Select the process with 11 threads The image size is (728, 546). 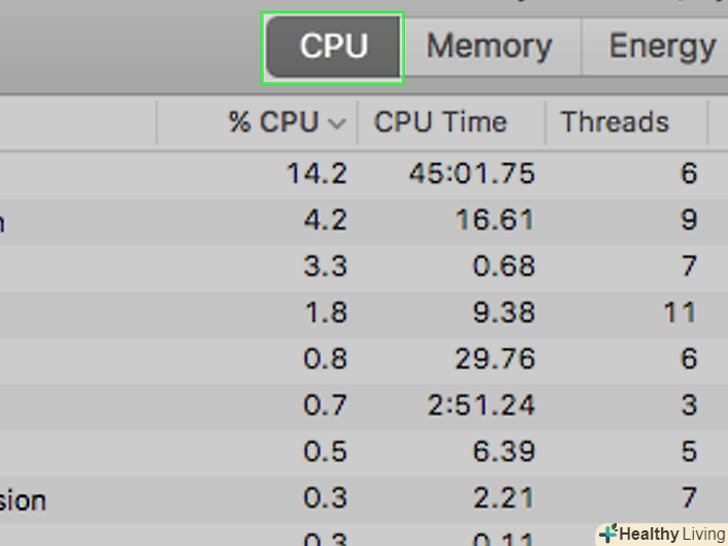tap(679, 312)
